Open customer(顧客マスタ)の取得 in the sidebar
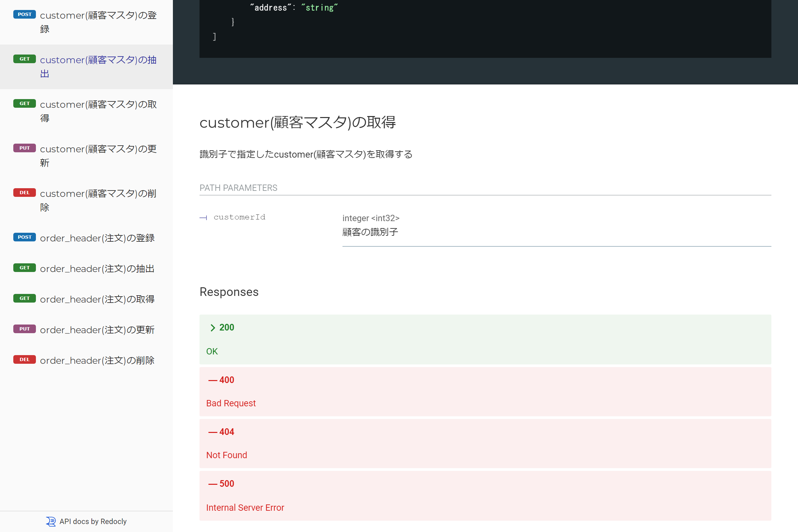Image resolution: width=798 pixels, height=532 pixels. tap(98, 111)
